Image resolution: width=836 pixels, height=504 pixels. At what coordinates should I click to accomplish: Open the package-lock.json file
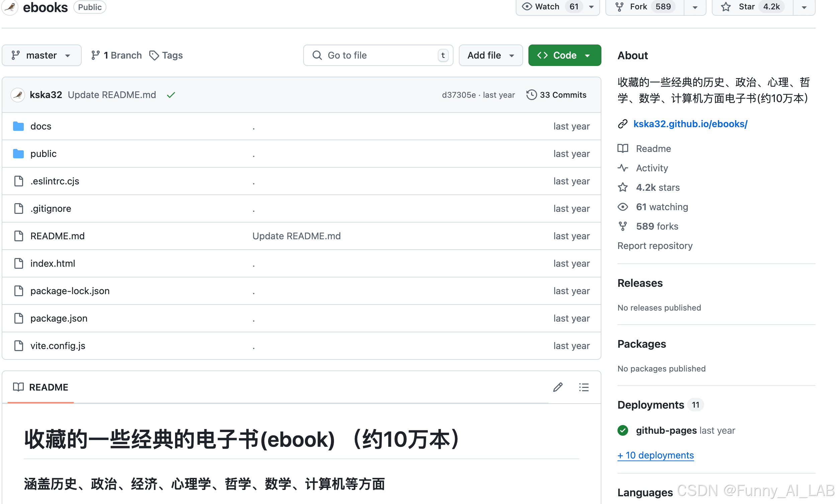pyautogui.click(x=70, y=291)
